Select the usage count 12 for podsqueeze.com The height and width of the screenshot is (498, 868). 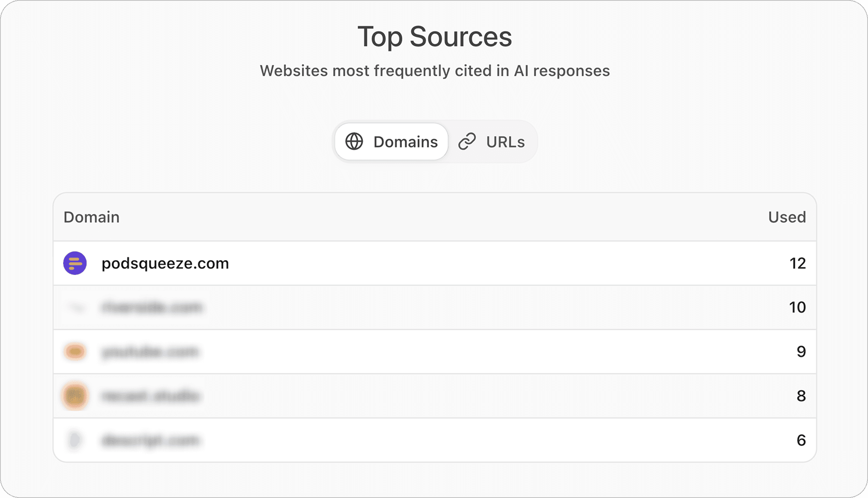(797, 263)
